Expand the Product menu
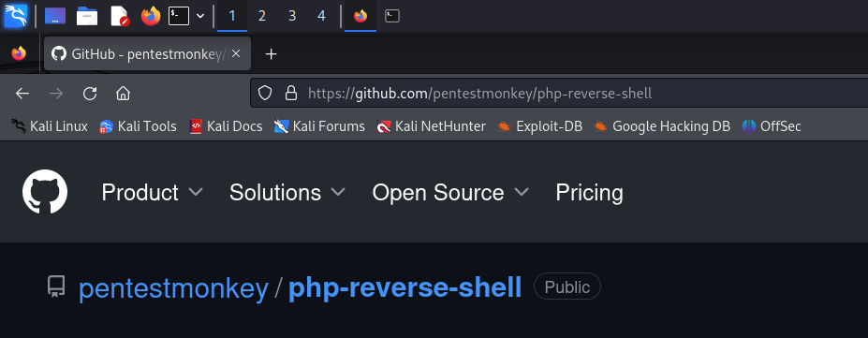Image resolution: width=868 pixels, height=338 pixels. coord(153,193)
